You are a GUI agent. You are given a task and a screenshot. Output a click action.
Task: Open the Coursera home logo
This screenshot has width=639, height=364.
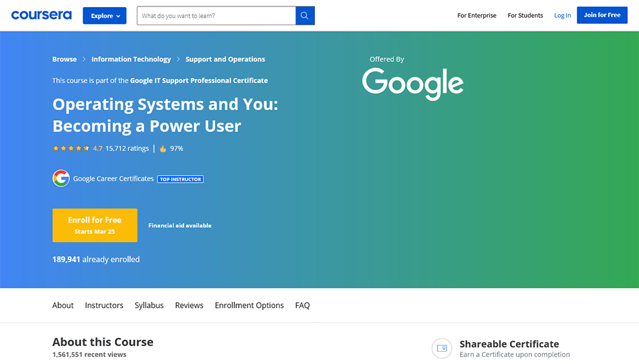[41, 15]
